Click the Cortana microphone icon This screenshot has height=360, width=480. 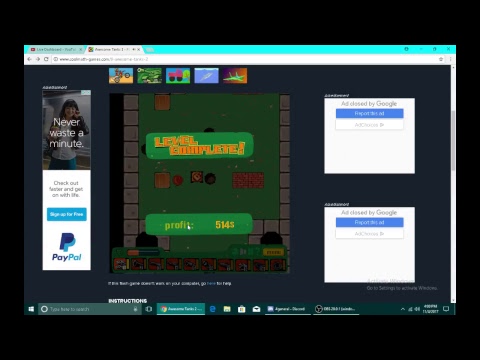(135, 309)
